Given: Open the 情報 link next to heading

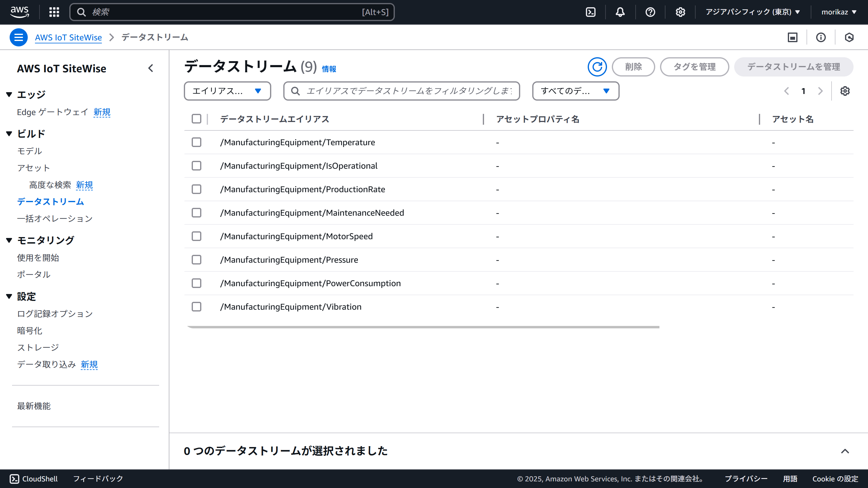Looking at the screenshot, I should (x=329, y=69).
